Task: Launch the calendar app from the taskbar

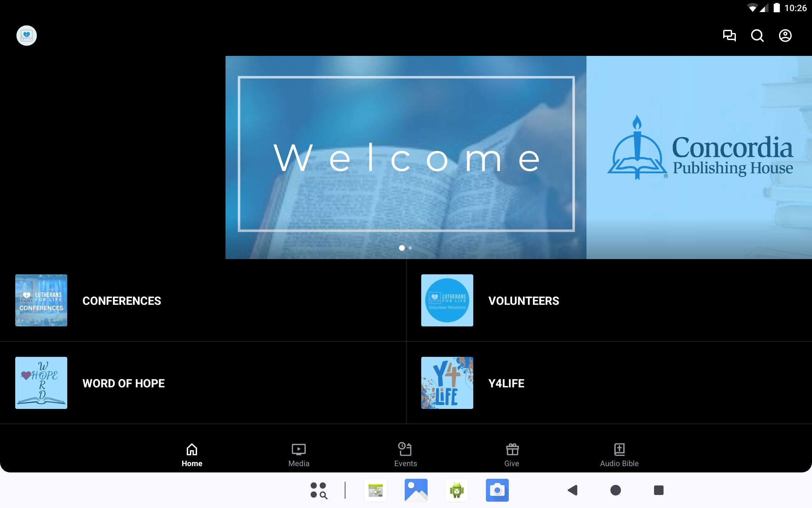Action: click(376, 490)
